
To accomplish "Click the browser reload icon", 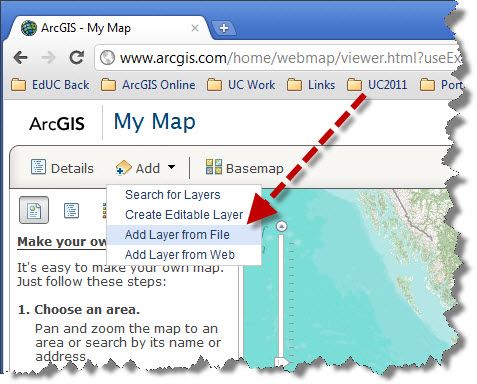I will pyautogui.click(x=76, y=57).
